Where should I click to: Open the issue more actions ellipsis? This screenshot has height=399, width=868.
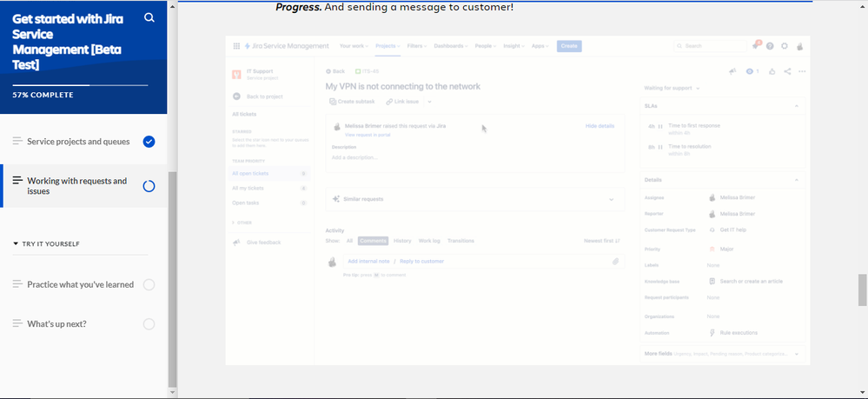click(802, 71)
